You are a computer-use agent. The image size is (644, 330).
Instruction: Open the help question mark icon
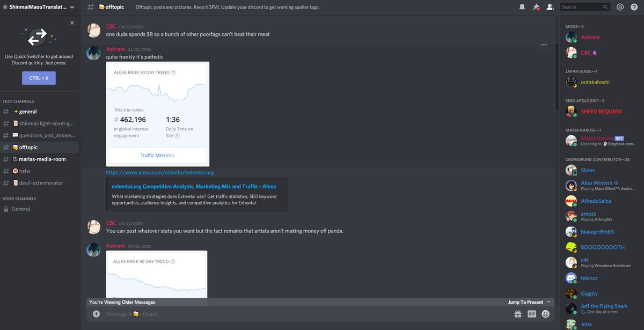pyautogui.click(x=634, y=7)
